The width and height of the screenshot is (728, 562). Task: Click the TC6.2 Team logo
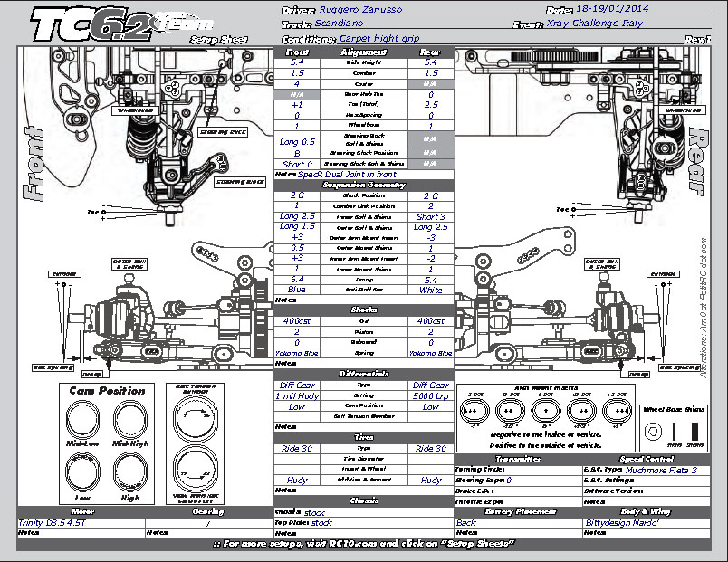point(121,24)
